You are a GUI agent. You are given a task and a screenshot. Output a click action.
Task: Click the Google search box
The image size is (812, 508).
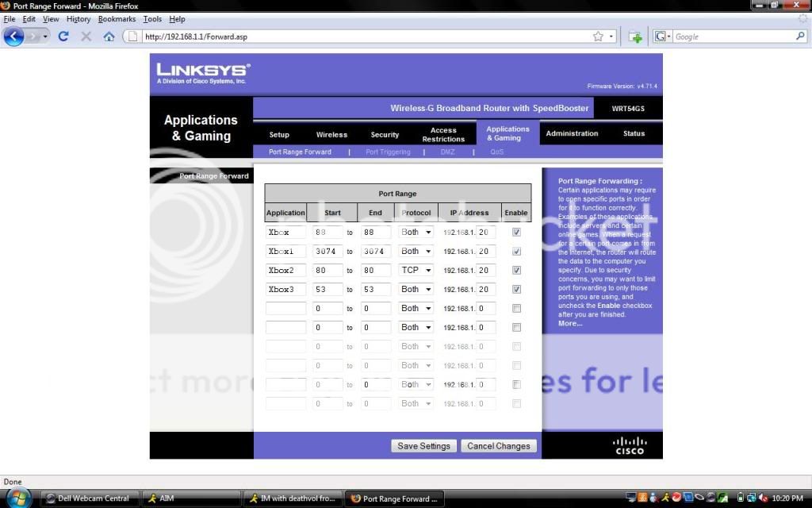click(733, 37)
